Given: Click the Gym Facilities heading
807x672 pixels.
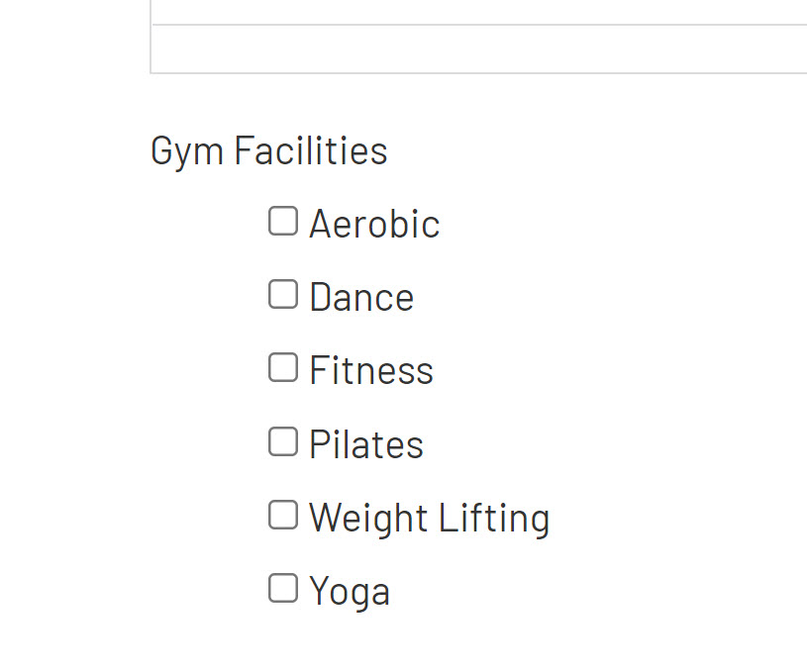Looking at the screenshot, I should click(x=268, y=151).
